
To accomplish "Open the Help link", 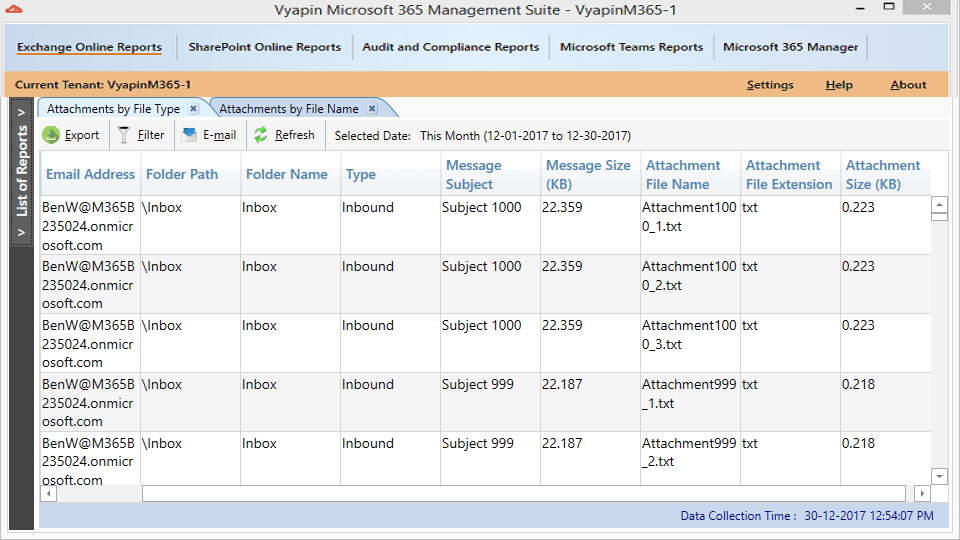I will [x=839, y=85].
